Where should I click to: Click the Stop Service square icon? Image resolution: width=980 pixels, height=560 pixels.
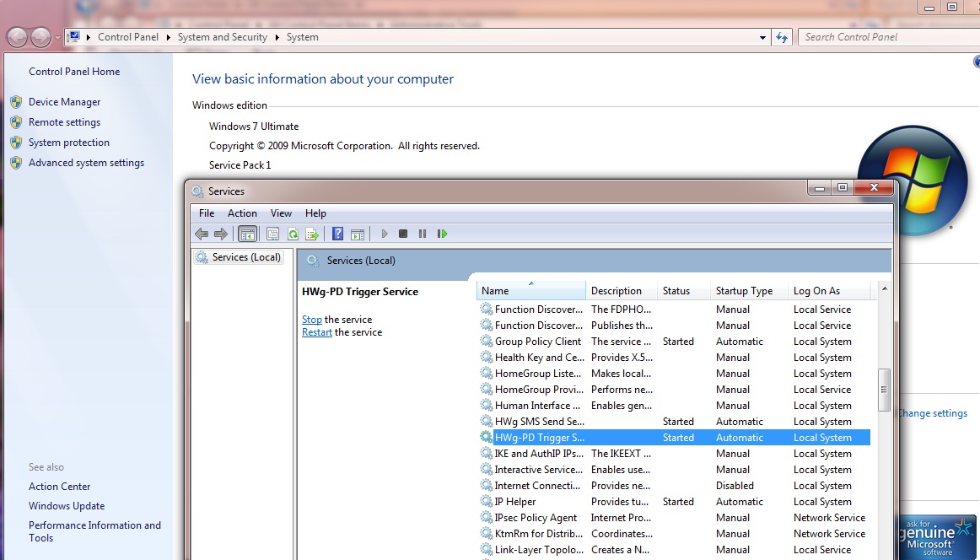pos(403,234)
